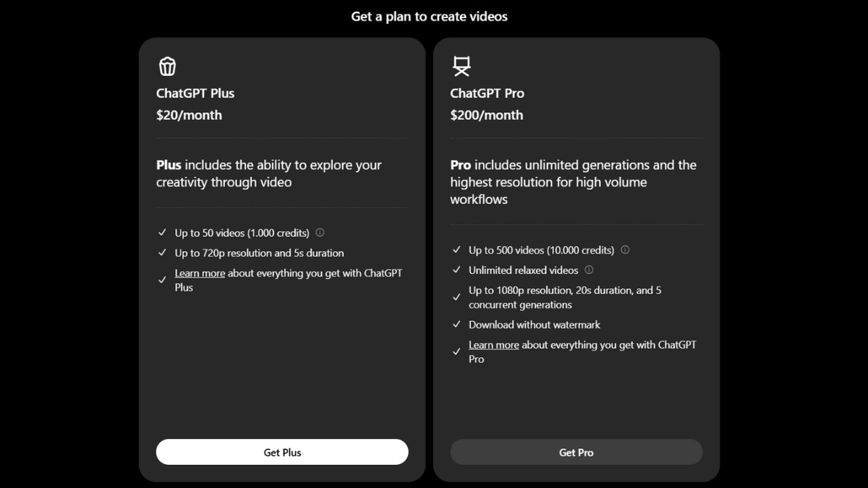Open Learn more link in Pro plan

tap(494, 345)
